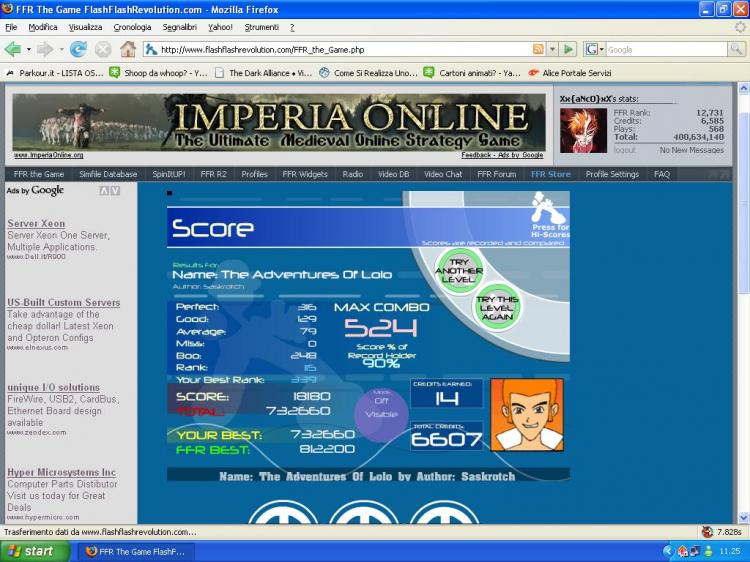Click the Google search field
The height and width of the screenshot is (562, 750).
pyautogui.click(x=666, y=50)
